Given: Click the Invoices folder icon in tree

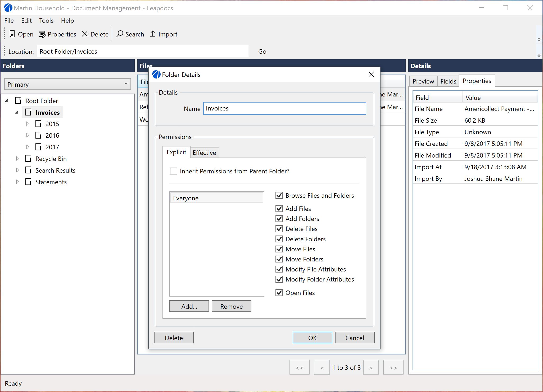Looking at the screenshot, I should point(28,112).
